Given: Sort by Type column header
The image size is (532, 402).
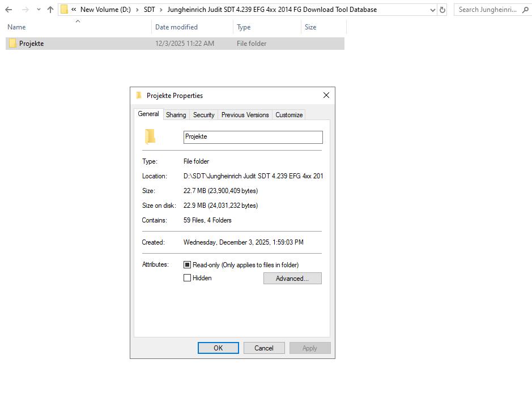Looking at the screenshot, I should coord(244,27).
